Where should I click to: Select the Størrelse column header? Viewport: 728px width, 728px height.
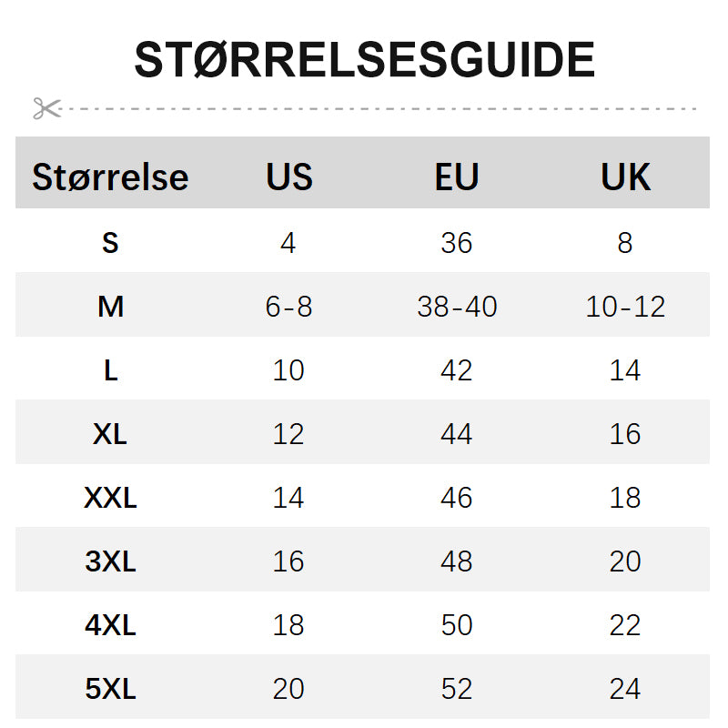tap(110, 177)
